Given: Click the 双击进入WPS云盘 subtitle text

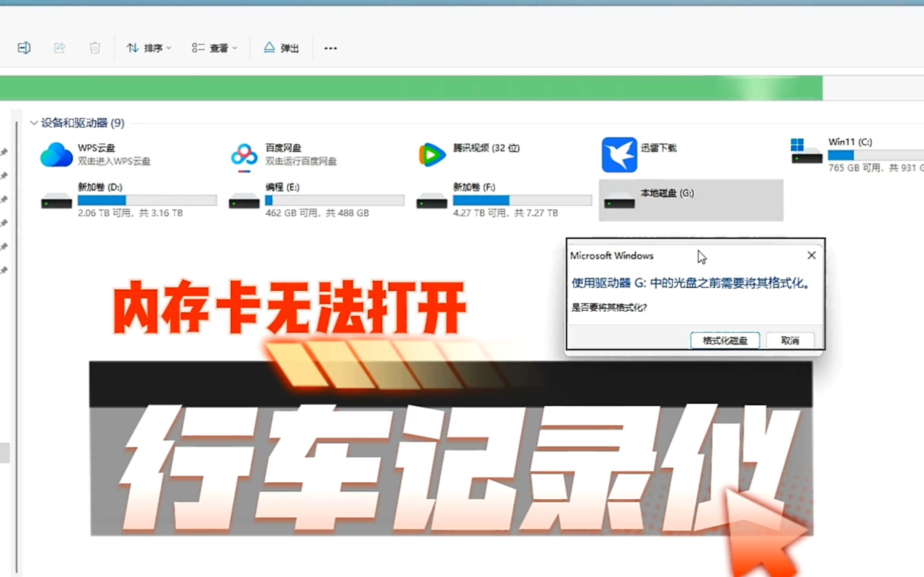Looking at the screenshot, I should [114, 161].
